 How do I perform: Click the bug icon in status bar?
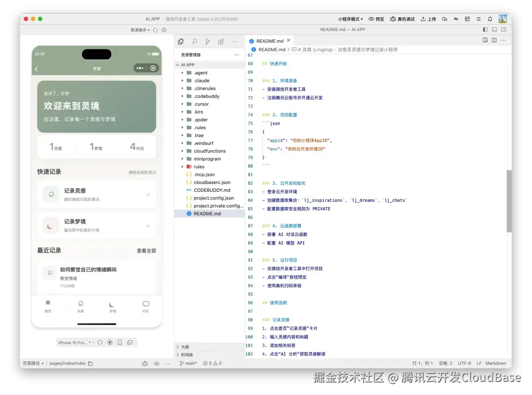145,363
